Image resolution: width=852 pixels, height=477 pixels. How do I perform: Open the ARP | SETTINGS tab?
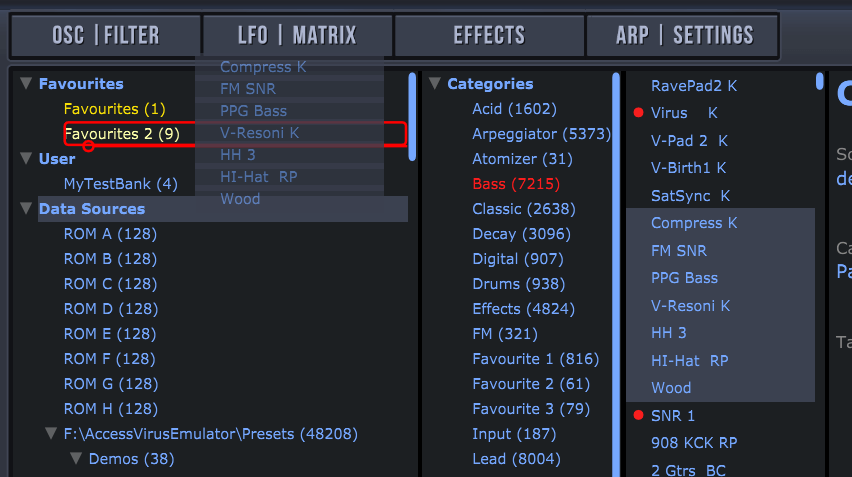(x=684, y=36)
